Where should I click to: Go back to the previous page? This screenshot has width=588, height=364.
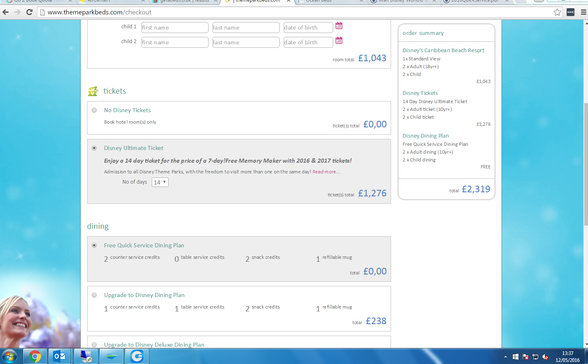(6, 12)
